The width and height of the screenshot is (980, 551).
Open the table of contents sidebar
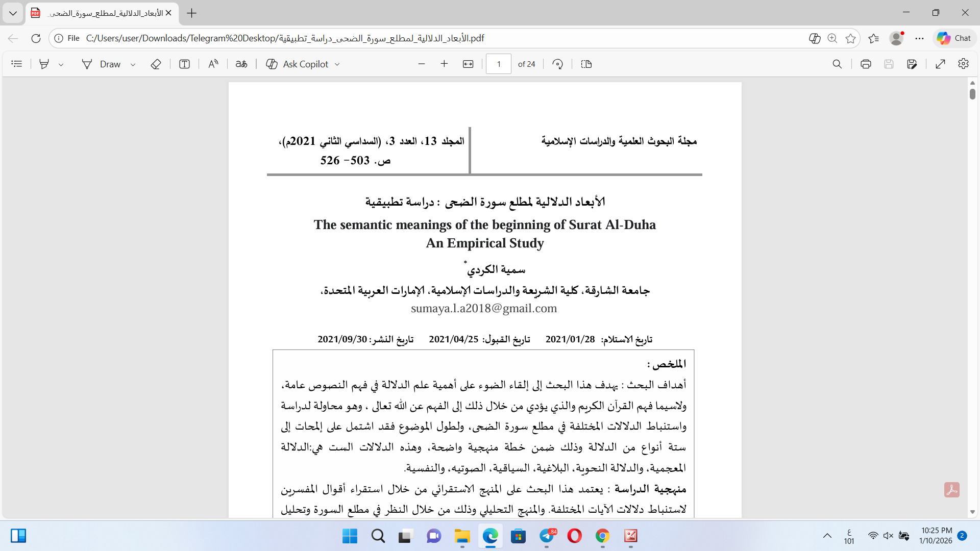[x=17, y=64]
